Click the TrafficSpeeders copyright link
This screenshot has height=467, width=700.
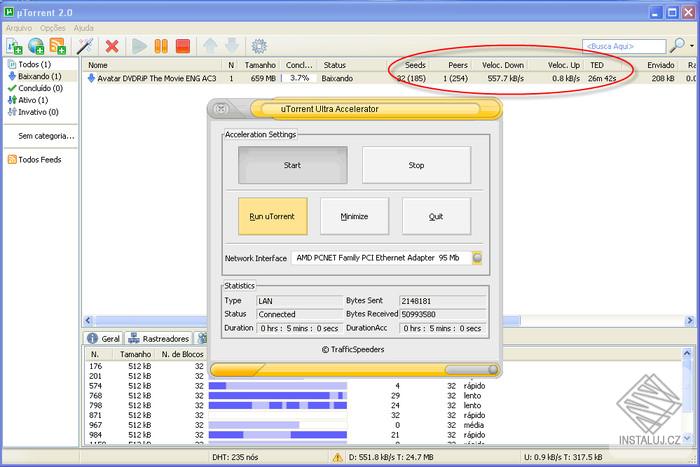[353, 350]
